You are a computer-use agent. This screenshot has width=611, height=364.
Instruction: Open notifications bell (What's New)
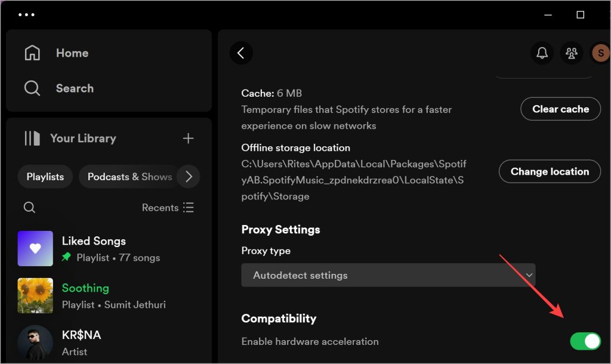coord(542,53)
